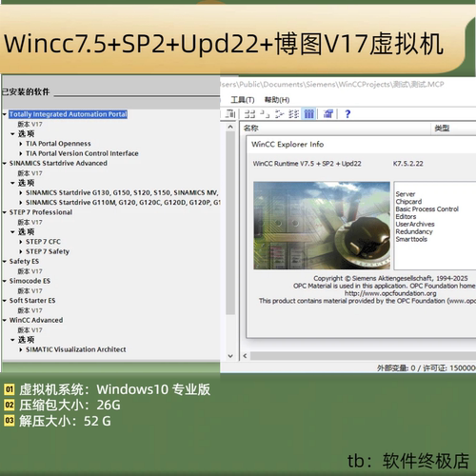Expand TIA Portal Version Control Interface
This screenshot has height=476, width=476.
click(21, 153)
